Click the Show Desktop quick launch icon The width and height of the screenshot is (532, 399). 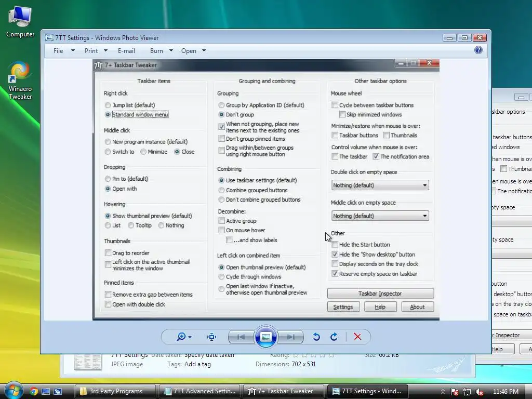tap(46, 391)
